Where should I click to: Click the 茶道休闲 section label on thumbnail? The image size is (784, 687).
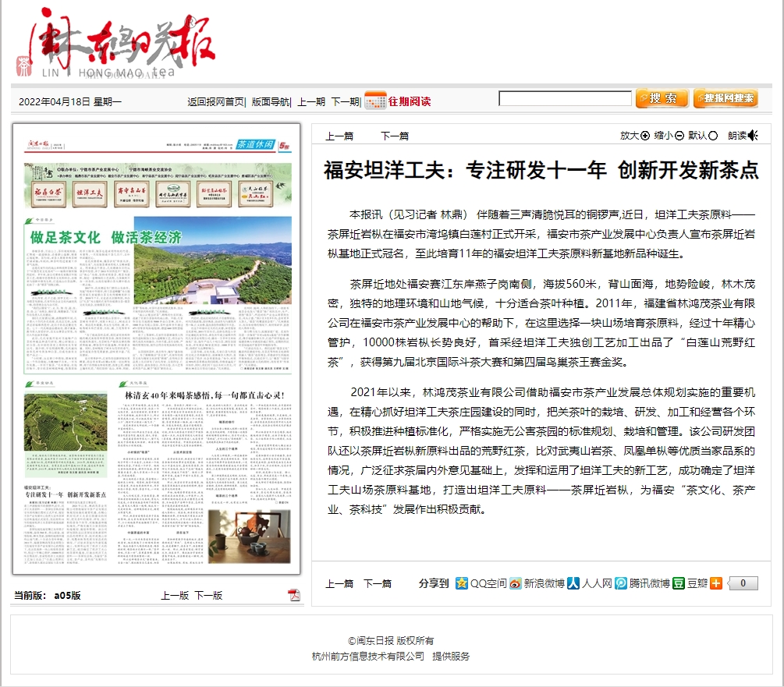[x=256, y=144]
